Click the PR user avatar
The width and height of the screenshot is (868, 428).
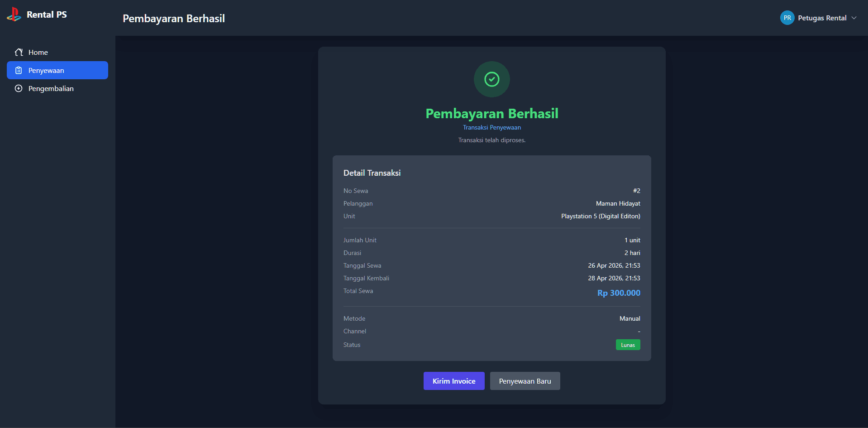pyautogui.click(x=787, y=18)
